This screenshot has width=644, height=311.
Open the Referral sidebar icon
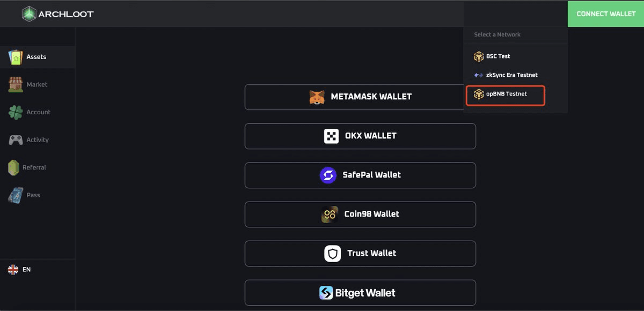pos(13,167)
